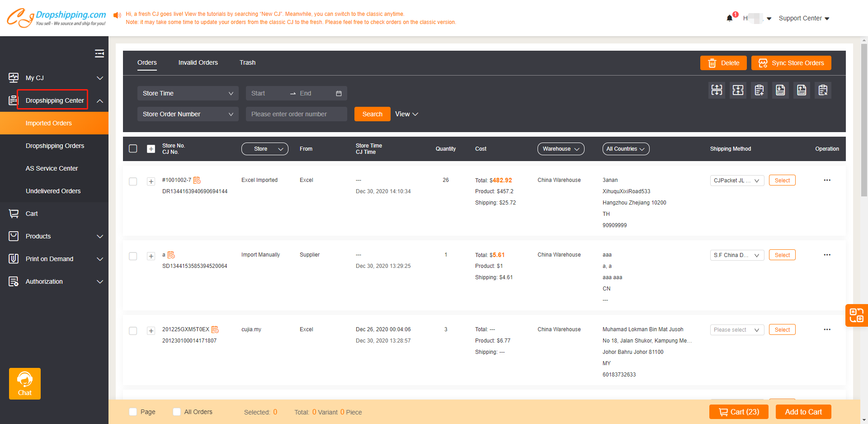Click the announcement speaker icon
The image size is (868, 424).
117,15
